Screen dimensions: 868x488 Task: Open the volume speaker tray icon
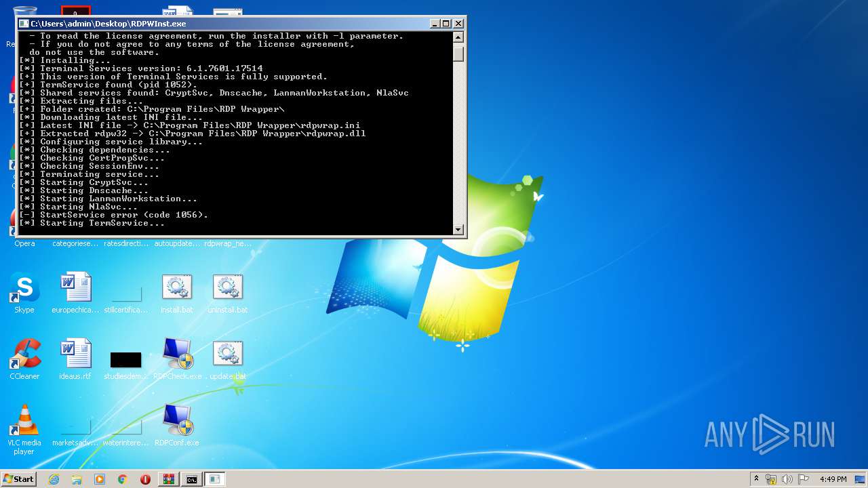click(x=787, y=479)
